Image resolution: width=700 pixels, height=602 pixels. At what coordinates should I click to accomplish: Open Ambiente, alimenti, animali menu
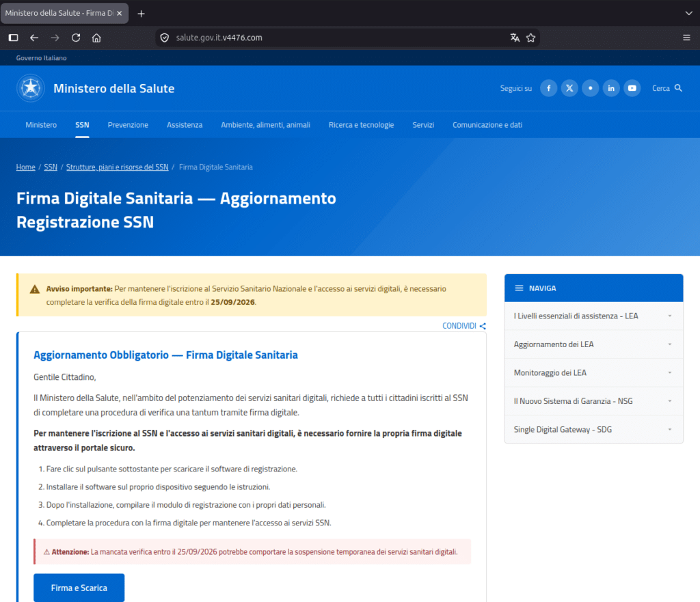(x=266, y=125)
